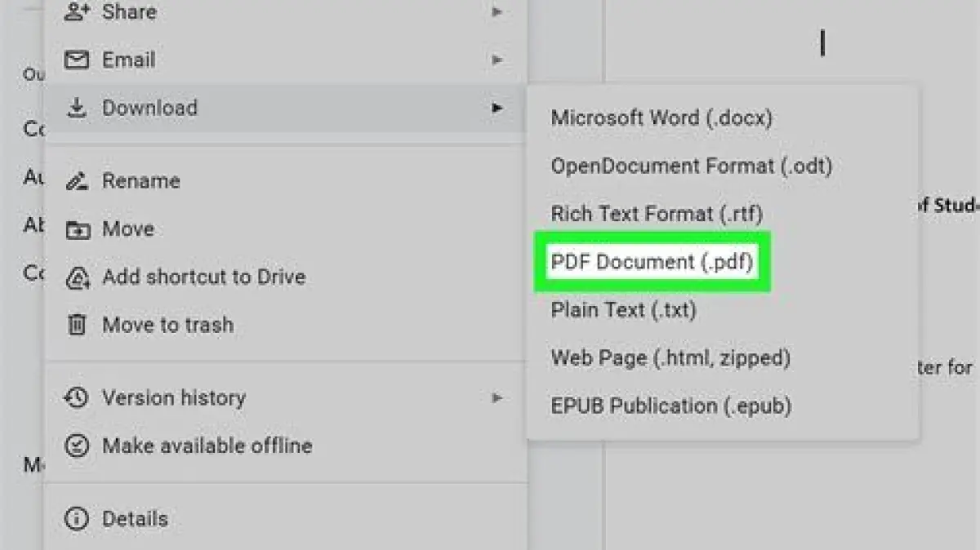Click the Version history clock icon
The height and width of the screenshot is (550, 980).
(x=76, y=398)
